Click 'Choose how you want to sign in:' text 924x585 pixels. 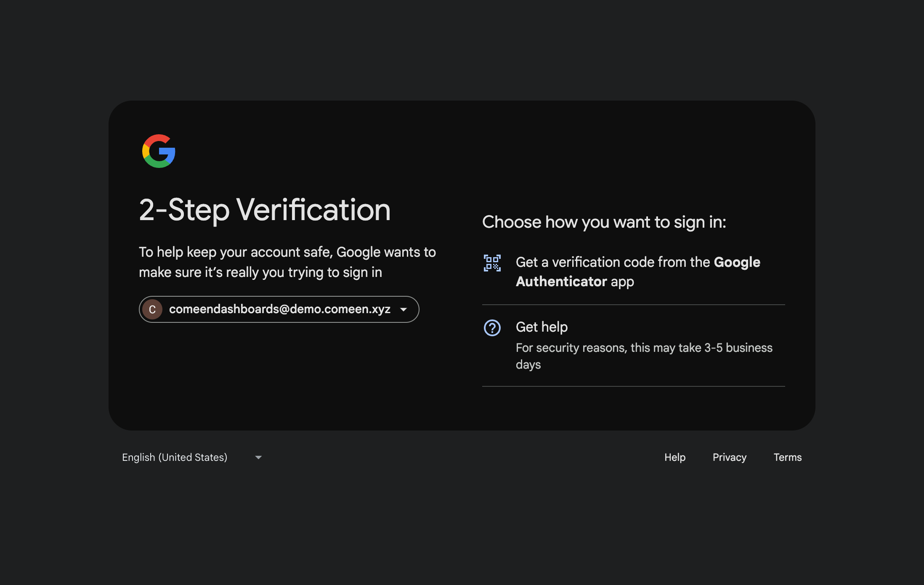(x=604, y=222)
